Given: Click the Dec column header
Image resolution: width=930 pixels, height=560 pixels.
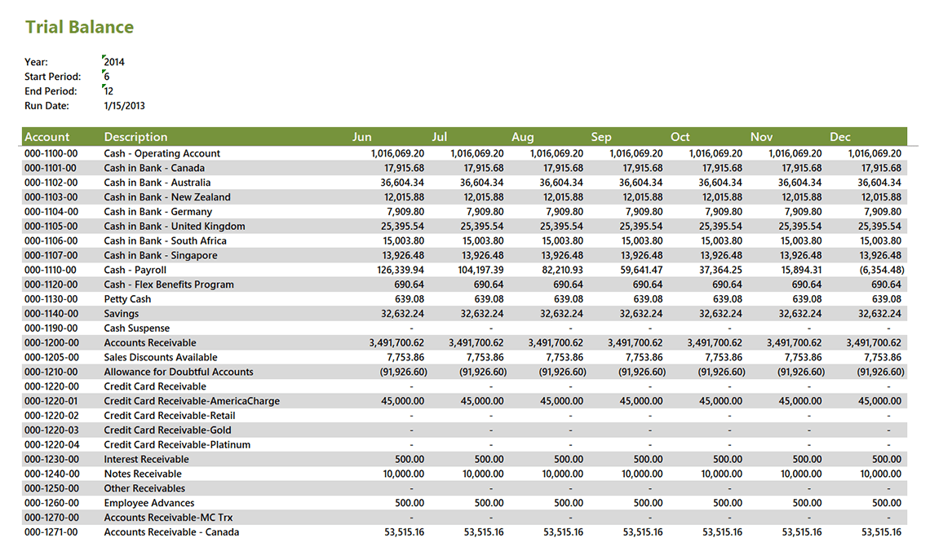Looking at the screenshot, I should pyautogui.click(x=839, y=137).
